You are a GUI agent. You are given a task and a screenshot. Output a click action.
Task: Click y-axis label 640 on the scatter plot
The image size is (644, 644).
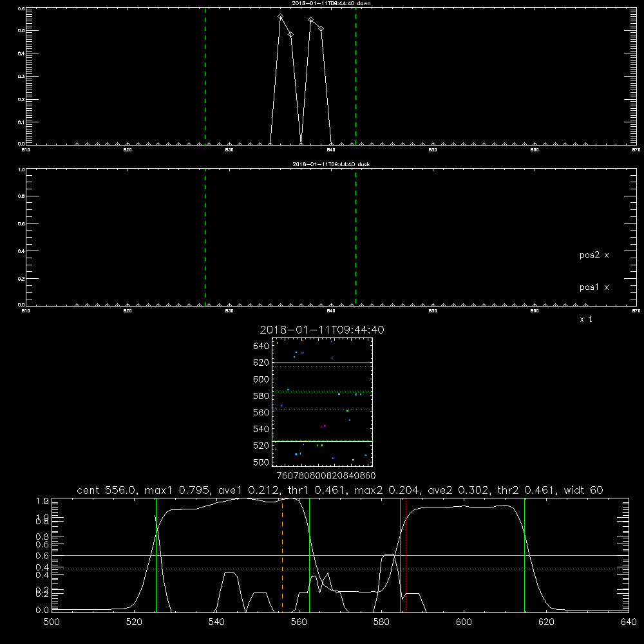tap(261, 346)
